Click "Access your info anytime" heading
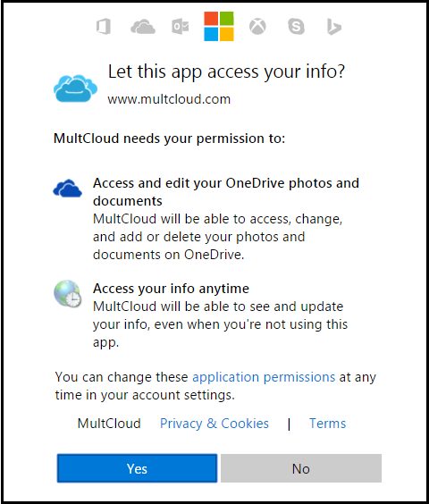The width and height of the screenshot is (429, 504). coord(171,289)
